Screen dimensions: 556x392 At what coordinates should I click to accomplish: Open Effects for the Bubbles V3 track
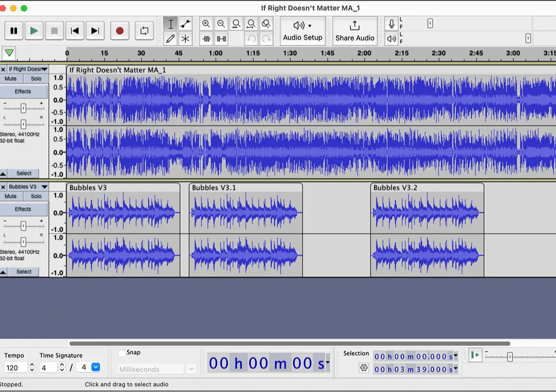click(x=23, y=209)
